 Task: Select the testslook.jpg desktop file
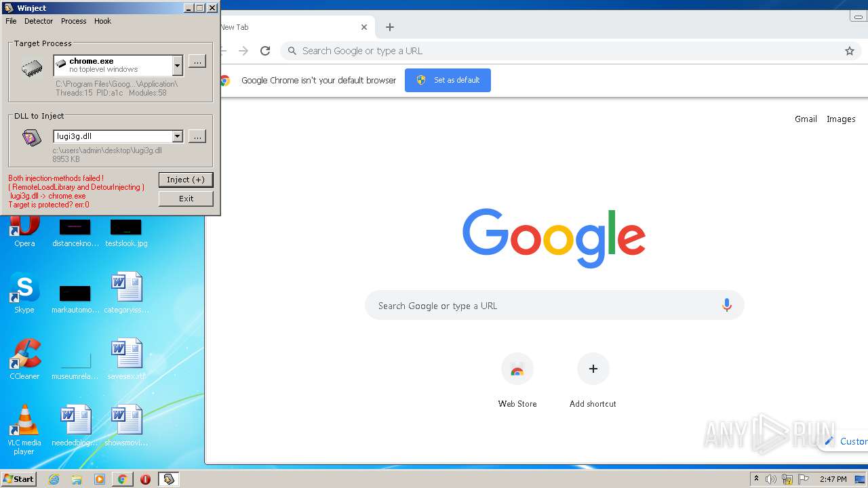126,232
